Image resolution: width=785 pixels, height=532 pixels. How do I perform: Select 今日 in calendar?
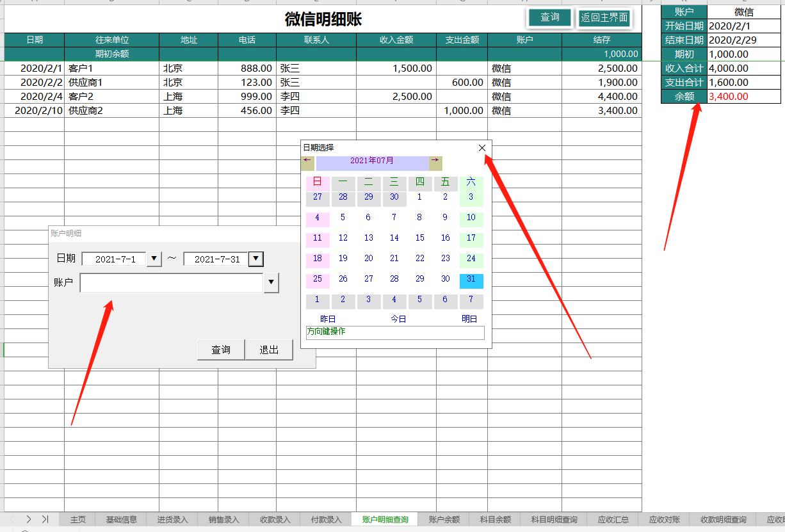[x=398, y=319]
